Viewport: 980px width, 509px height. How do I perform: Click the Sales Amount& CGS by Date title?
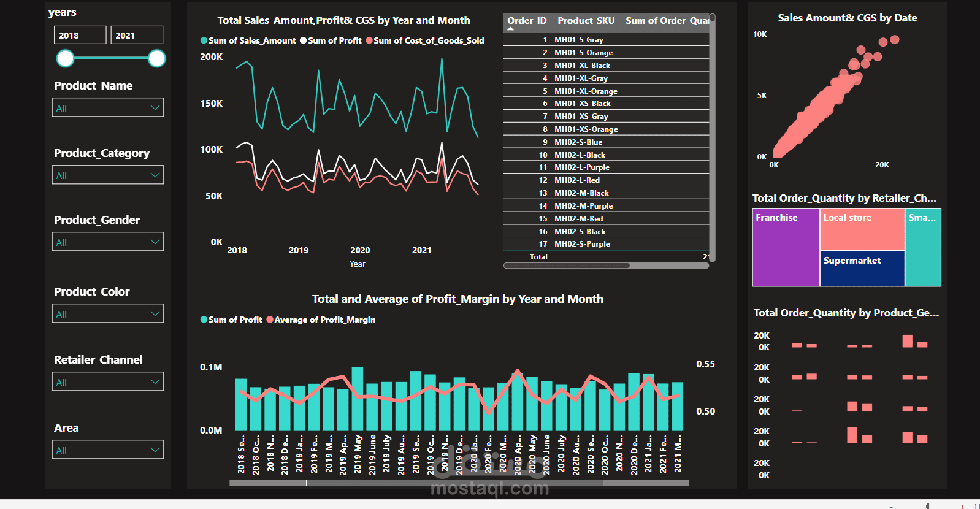click(848, 18)
